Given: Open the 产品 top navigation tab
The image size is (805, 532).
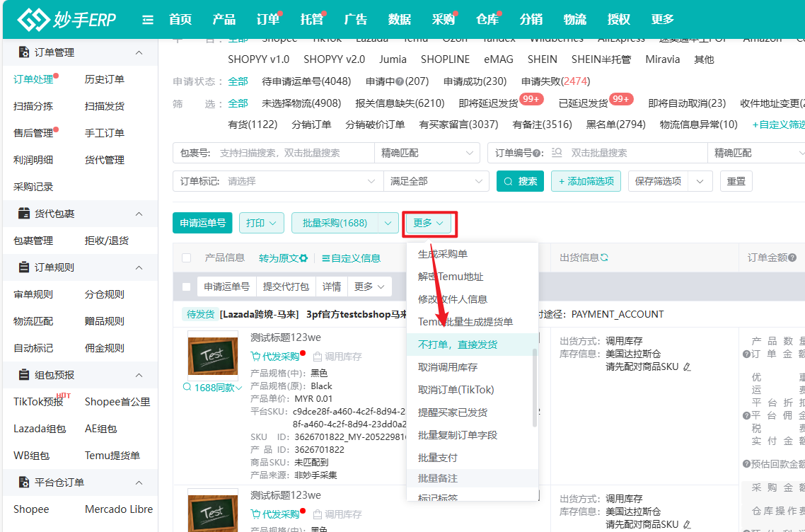Looking at the screenshot, I should click(x=224, y=20).
